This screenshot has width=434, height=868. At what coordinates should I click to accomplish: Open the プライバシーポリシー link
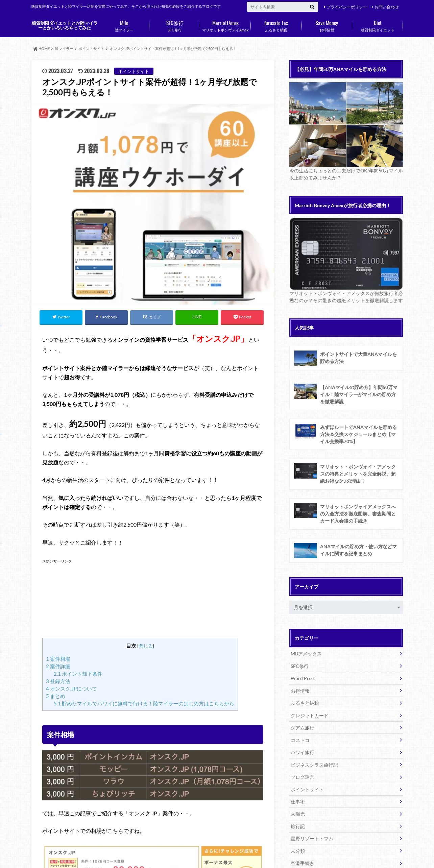point(345,7)
